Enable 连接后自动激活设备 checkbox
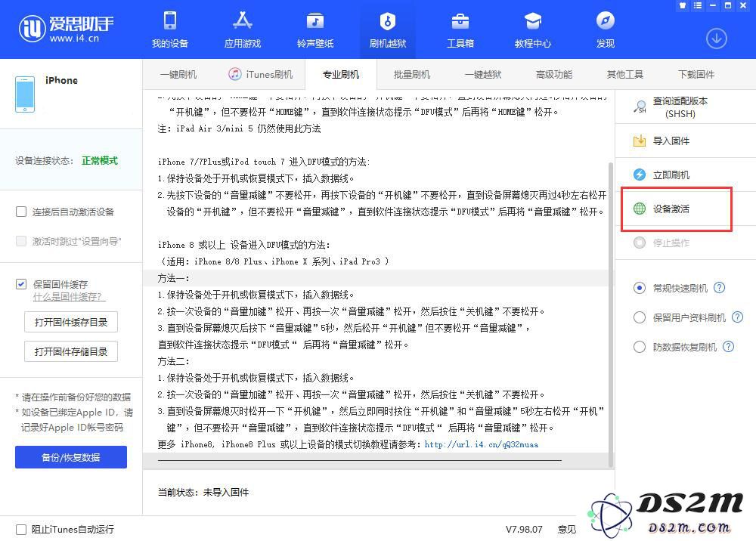 tap(21, 212)
